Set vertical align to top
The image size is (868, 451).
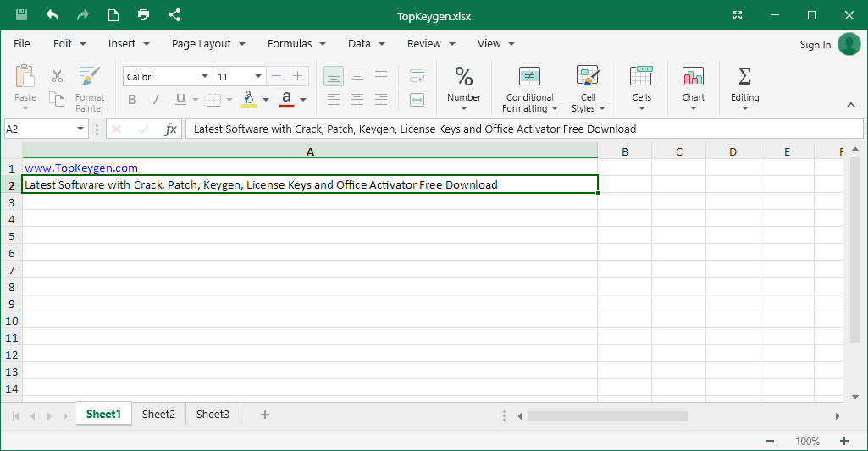381,75
